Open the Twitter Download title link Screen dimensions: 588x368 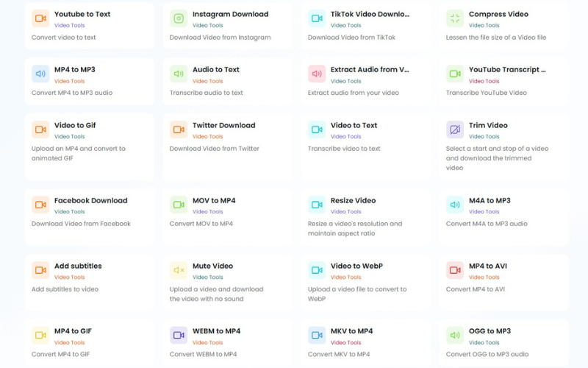click(x=224, y=125)
